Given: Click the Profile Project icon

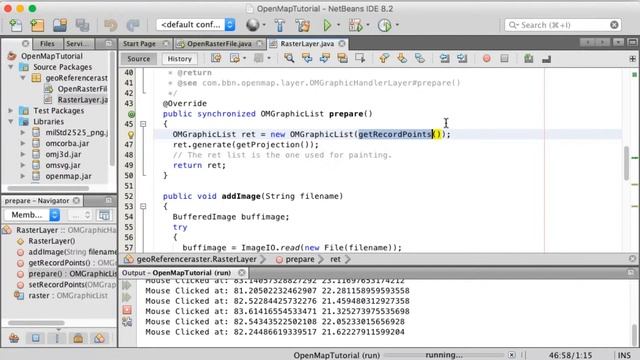Looking at the screenshot, I should click(x=384, y=25).
